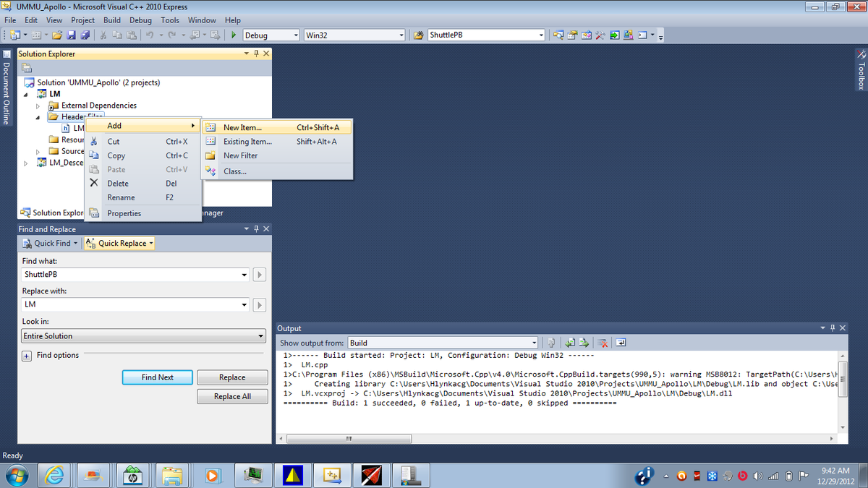Choose New Item... from Add submenu
Viewport: 868px width, 488px height.
(277, 127)
